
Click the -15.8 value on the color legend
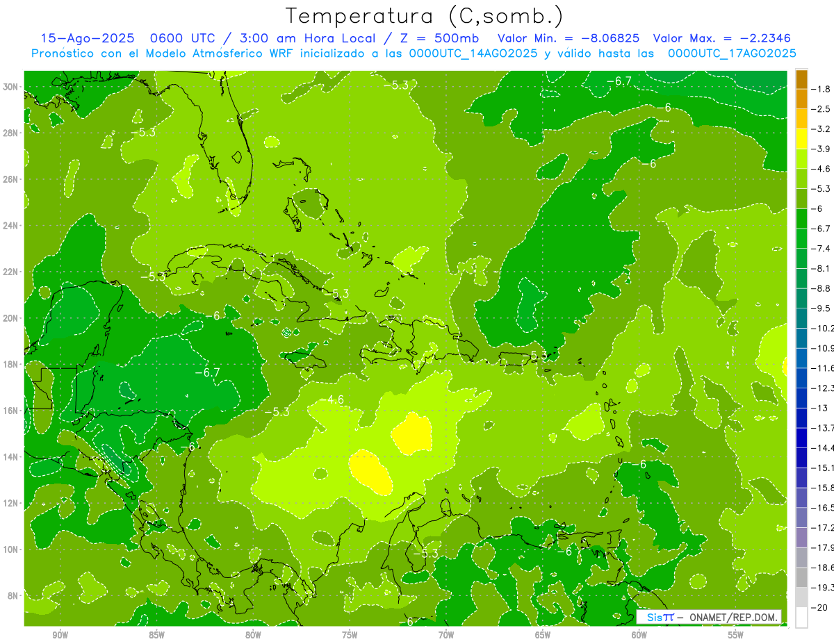(823, 488)
